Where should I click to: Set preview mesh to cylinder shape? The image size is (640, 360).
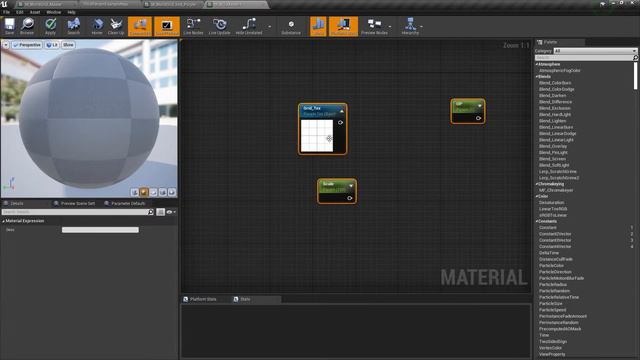[135, 192]
